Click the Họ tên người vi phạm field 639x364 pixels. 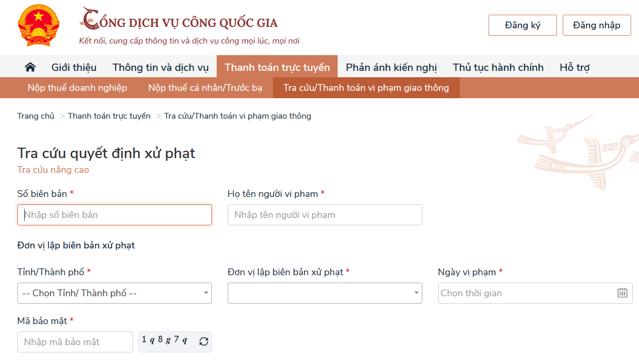(324, 214)
